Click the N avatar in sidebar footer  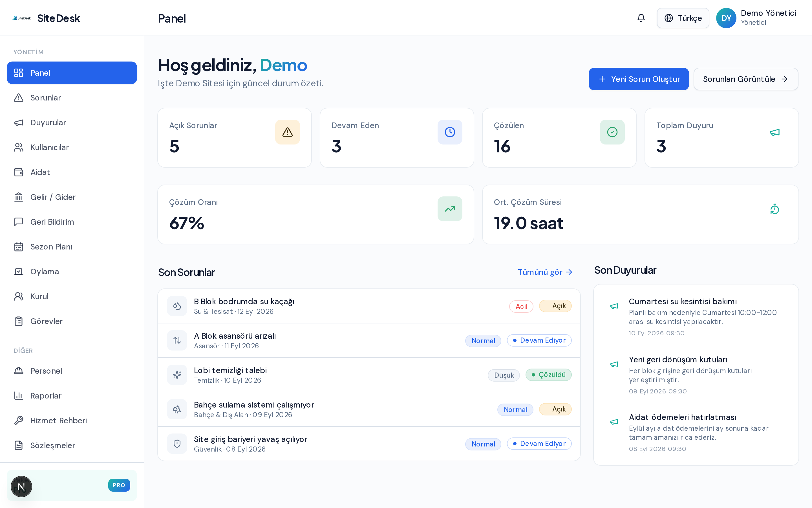coord(21,487)
